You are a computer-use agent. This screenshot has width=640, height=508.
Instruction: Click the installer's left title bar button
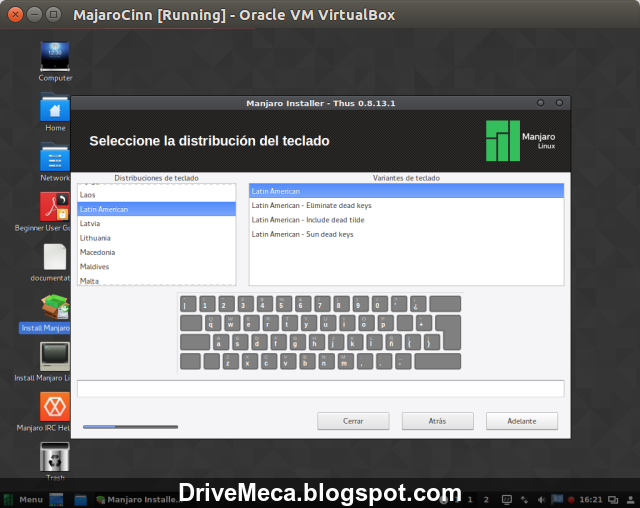[540, 103]
